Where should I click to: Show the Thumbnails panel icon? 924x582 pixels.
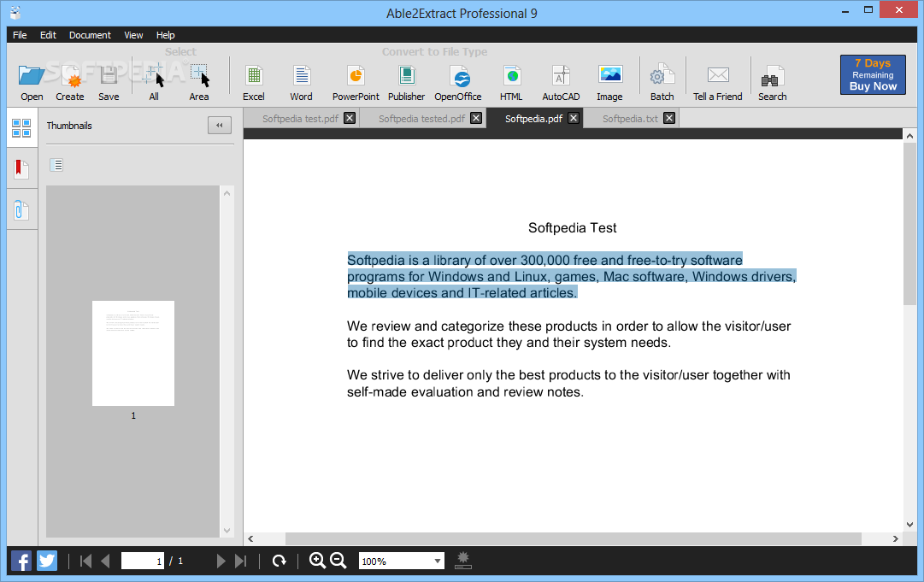click(x=22, y=128)
